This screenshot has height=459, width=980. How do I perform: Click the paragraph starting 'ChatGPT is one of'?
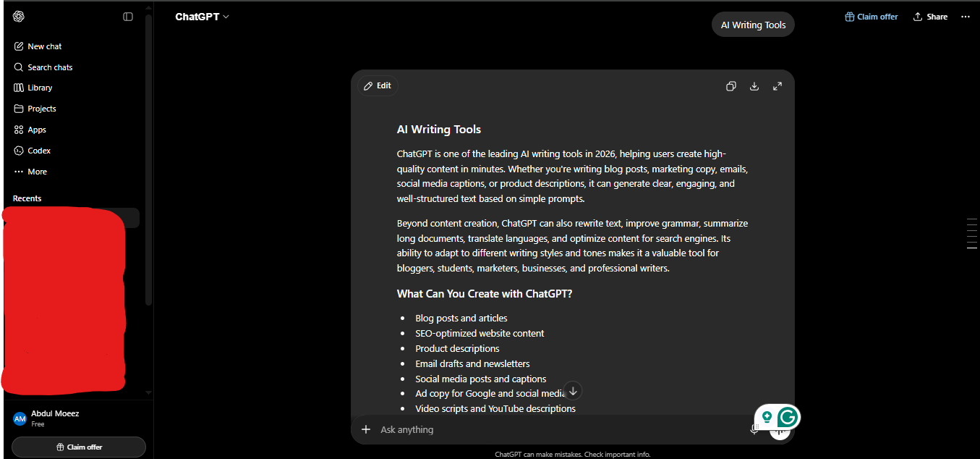572,176
